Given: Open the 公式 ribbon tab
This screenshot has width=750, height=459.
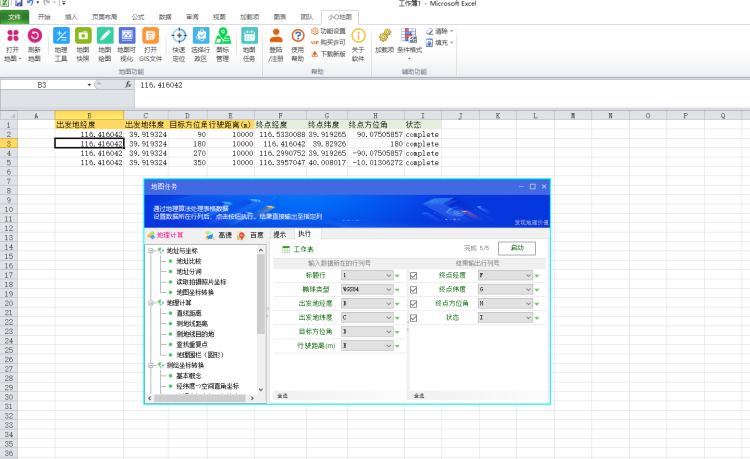Looking at the screenshot, I should pyautogui.click(x=137, y=17).
